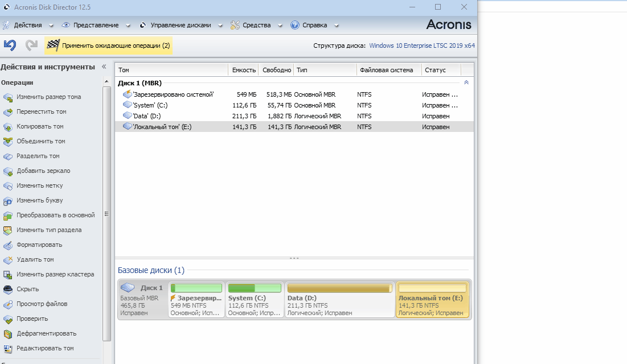627x364 pixels.
Task: Expand the dropdown arrow next to Действия
Action: click(x=51, y=26)
